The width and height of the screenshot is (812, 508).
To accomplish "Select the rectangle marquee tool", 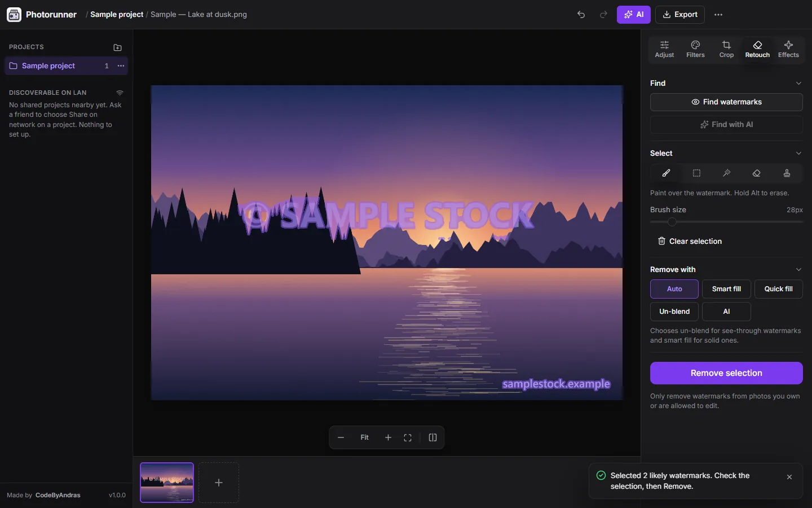I will click(696, 173).
